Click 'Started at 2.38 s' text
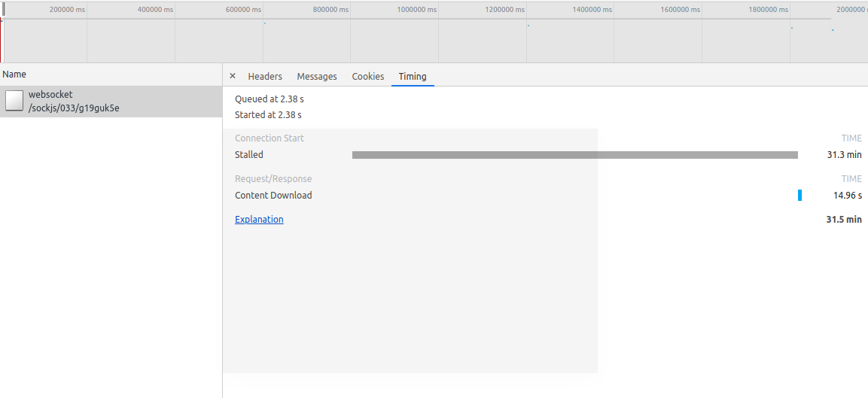 coord(269,115)
